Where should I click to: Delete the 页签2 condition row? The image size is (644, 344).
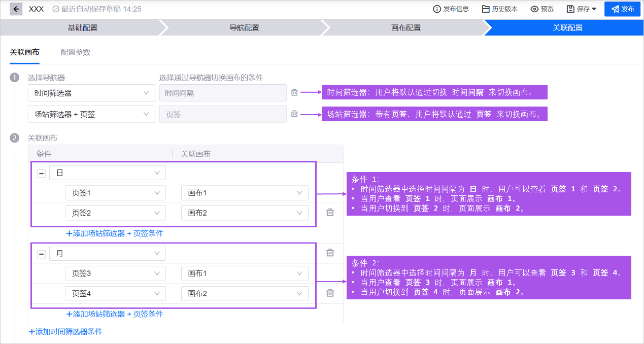[330, 213]
